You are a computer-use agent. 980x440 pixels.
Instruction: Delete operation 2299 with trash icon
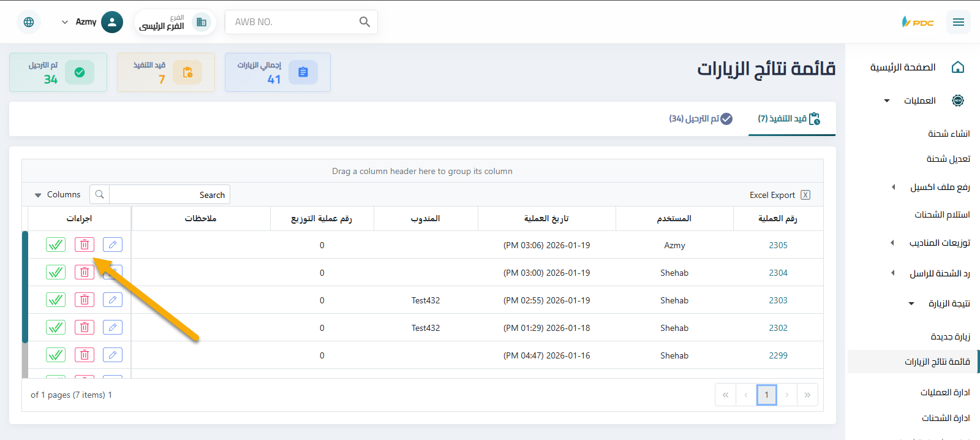(x=85, y=355)
